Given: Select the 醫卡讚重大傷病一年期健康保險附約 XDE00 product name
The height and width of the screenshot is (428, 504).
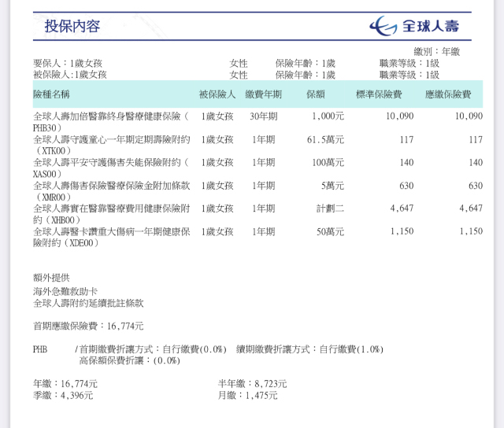Looking at the screenshot, I should coord(112,238).
